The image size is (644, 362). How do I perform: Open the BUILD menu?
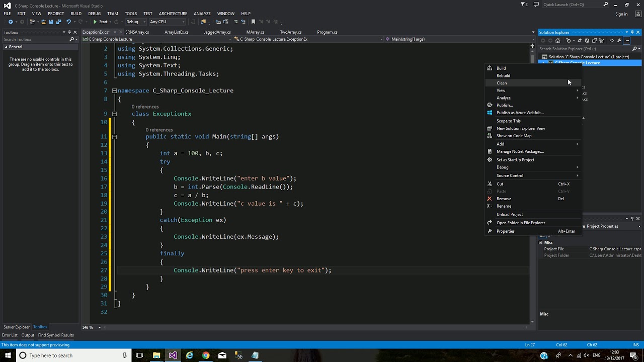(x=76, y=14)
